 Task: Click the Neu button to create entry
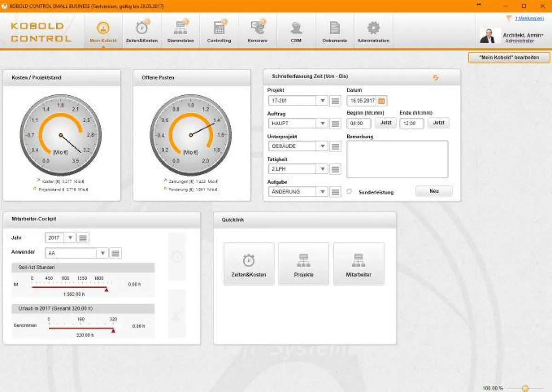pyautogui.click(x=434, y=191)
